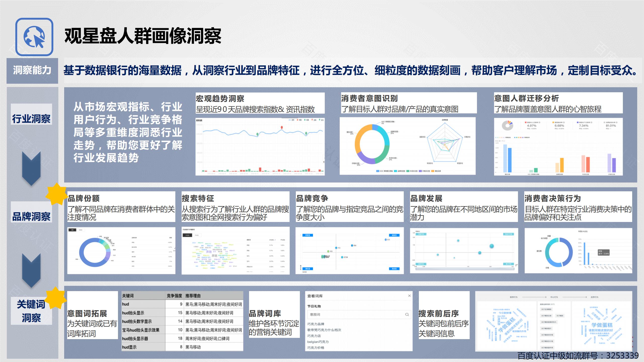Select the hud抬头数字显示 keyword cell
Screen dimensions: 644x362
(143, 322)
